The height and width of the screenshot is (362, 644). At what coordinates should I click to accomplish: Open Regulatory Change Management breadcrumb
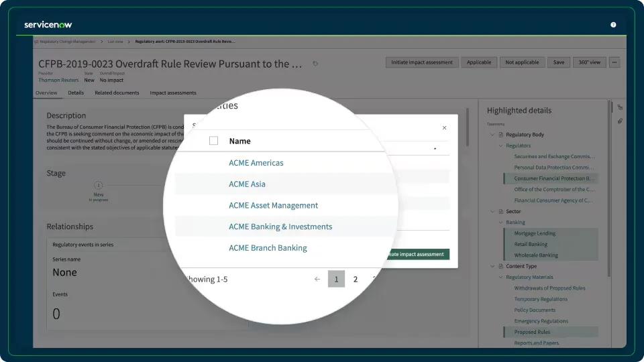tap(68, 42)
